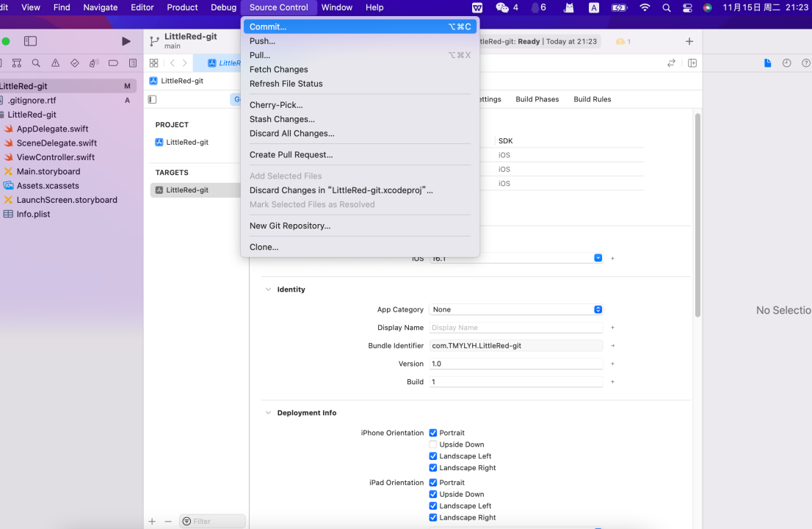Viewport: 812px width, 529px height.
Task: Click the Filter field below targets
Action: (212, 521)
